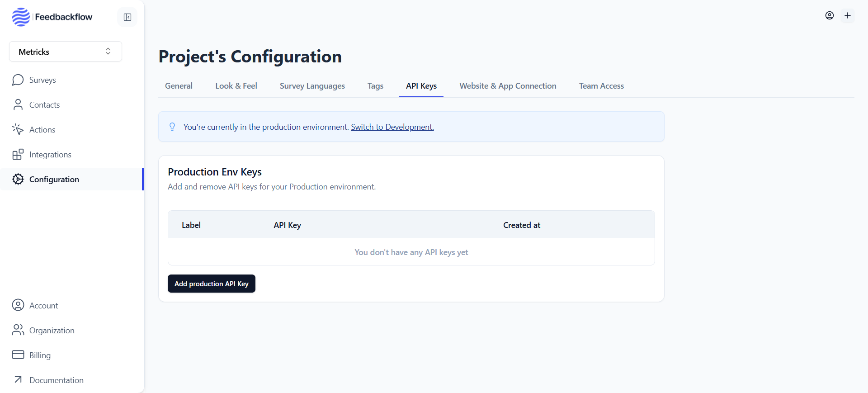The height and width of the screenshot is (393, 868).
Task: Click the Label column header
Action: coord(191,225)
